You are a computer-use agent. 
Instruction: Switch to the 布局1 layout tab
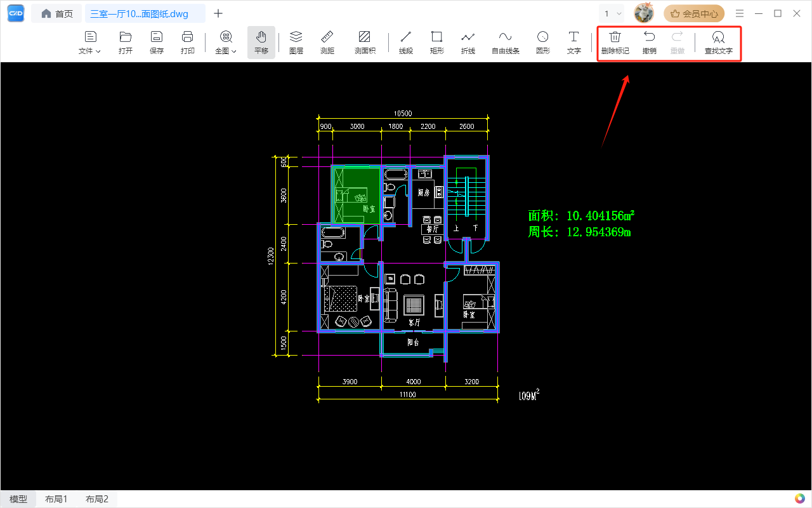click(x=56, y=499)
